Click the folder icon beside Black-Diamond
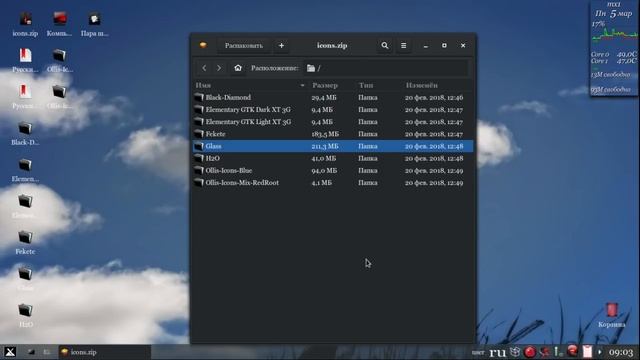Viewport: 640px width, 360px height. pyautogui.click(x=199, y=98)
